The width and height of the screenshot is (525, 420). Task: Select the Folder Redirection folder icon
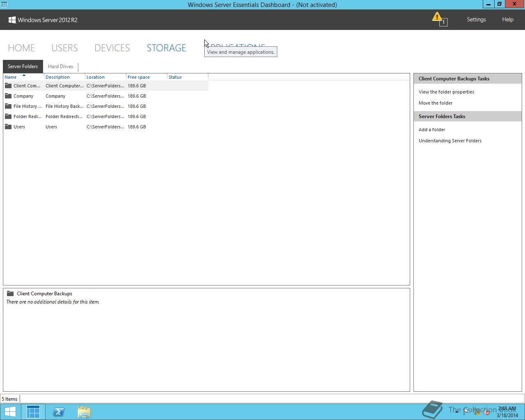8,116
